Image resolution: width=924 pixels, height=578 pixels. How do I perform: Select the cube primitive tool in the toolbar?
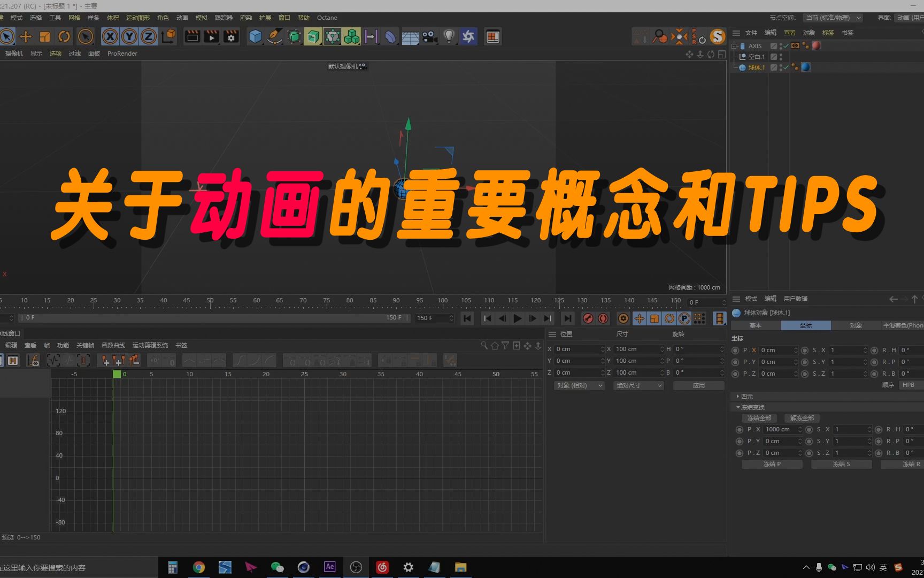tap(255, 36)
